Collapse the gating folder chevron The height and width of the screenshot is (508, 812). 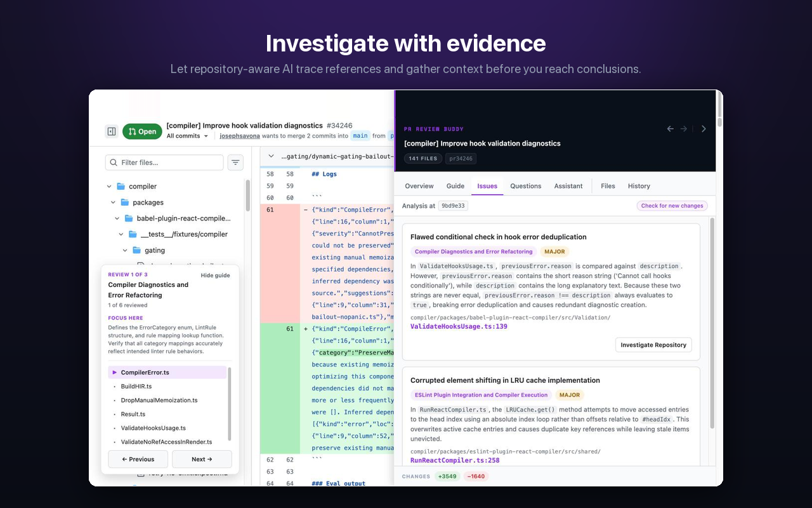pos(126,250)
